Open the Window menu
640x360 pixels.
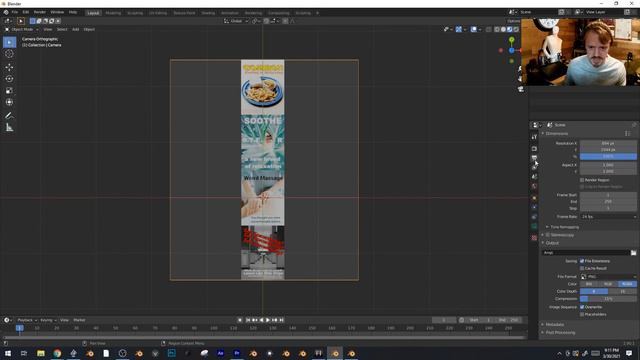(x=57, y=12)
